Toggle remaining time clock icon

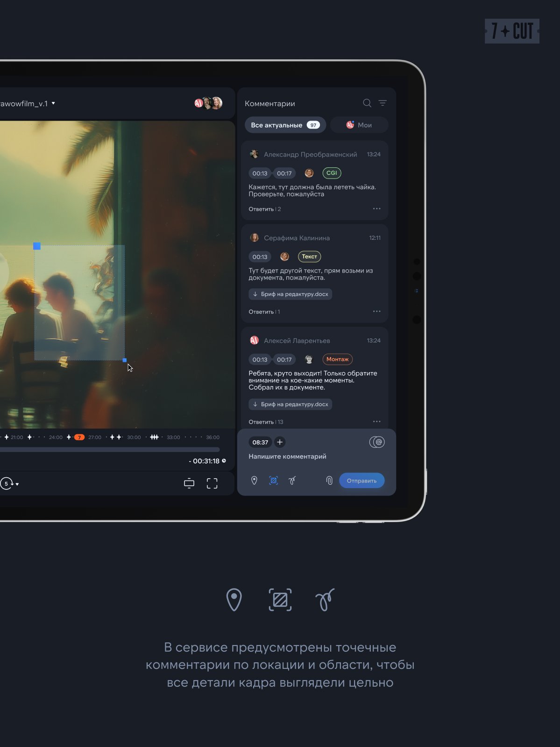[x=224, y=461]
